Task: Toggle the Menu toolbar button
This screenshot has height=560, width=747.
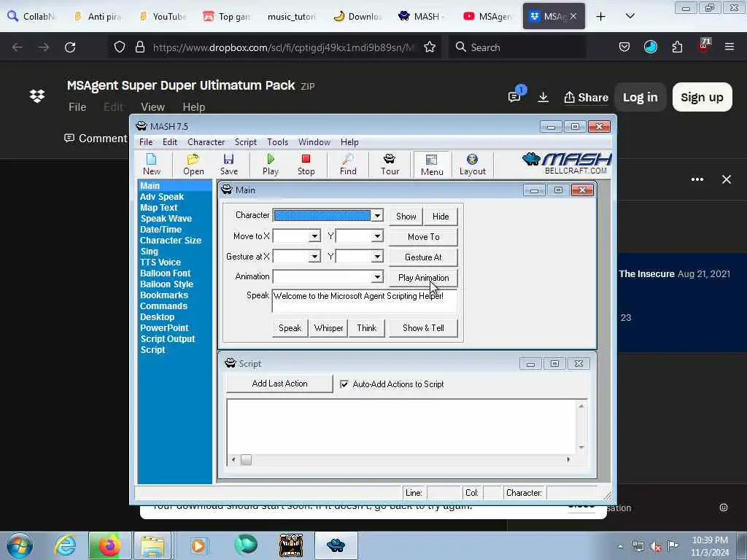Action: 432,165
